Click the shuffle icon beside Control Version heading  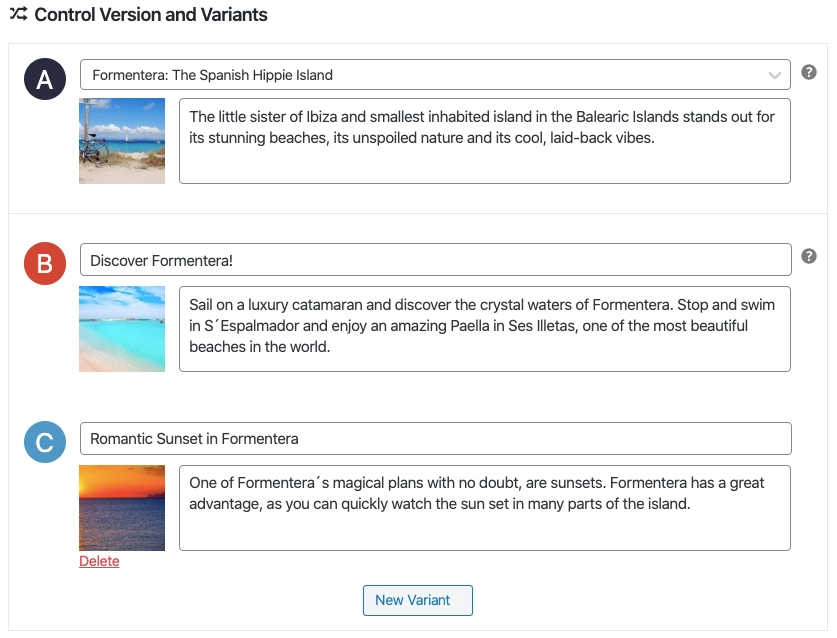[19, 14]
